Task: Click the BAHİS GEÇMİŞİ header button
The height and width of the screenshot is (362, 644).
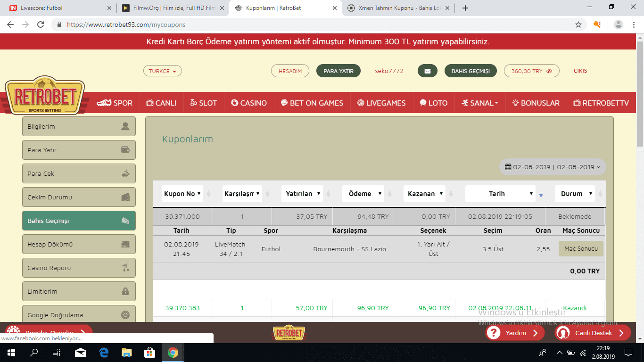Action: (471, 71)
